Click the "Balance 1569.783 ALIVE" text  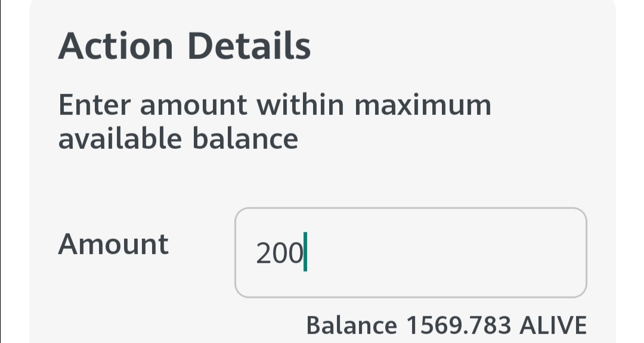point(446,325)
